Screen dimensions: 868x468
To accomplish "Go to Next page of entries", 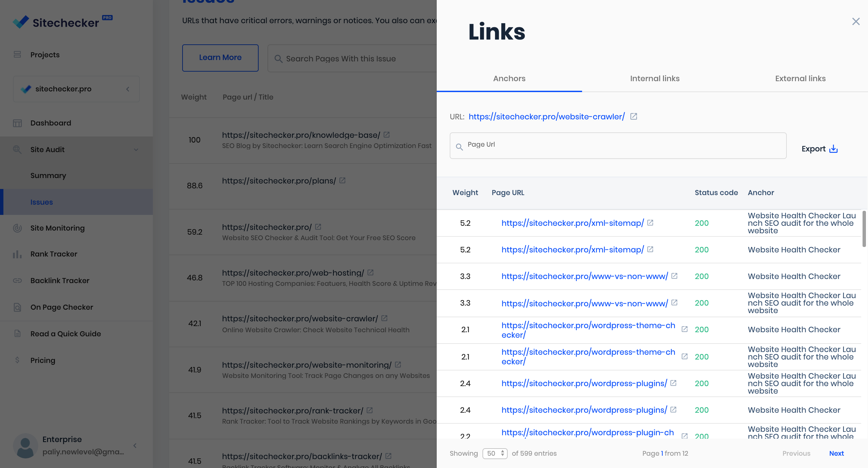I will tap(837, 453).
